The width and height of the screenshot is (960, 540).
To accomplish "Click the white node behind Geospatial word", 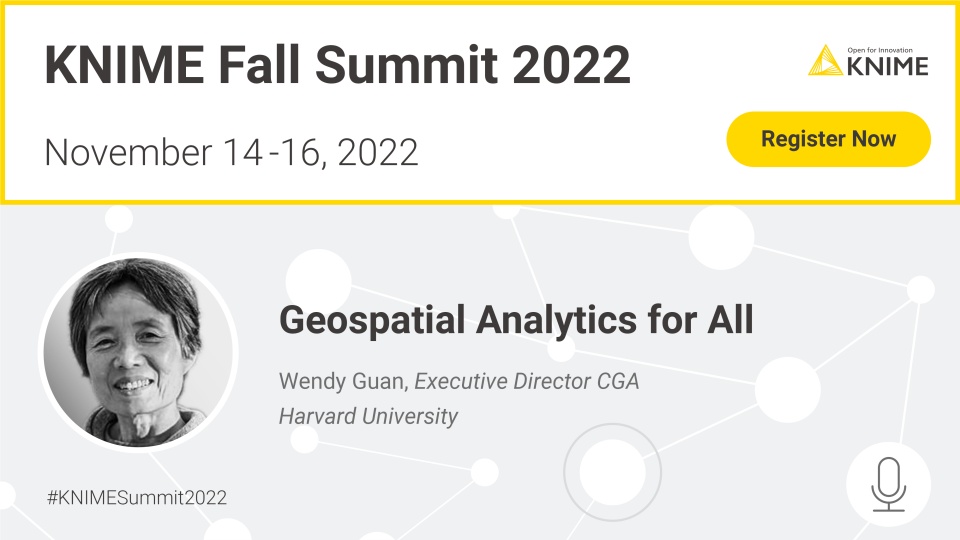I will click(x=318, y=282).
